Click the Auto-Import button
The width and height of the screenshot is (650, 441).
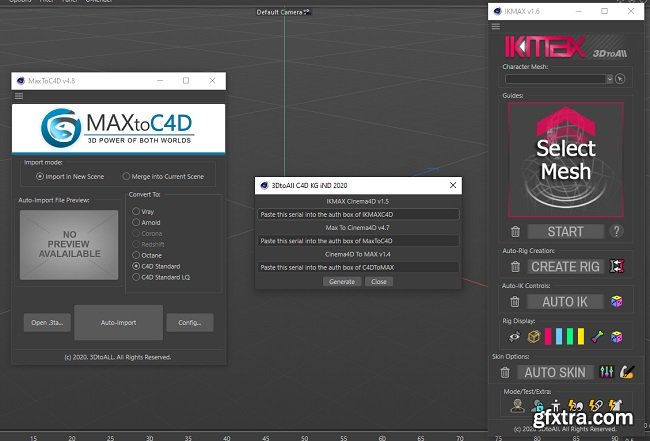pyautogui.click(x=118, y=322)
